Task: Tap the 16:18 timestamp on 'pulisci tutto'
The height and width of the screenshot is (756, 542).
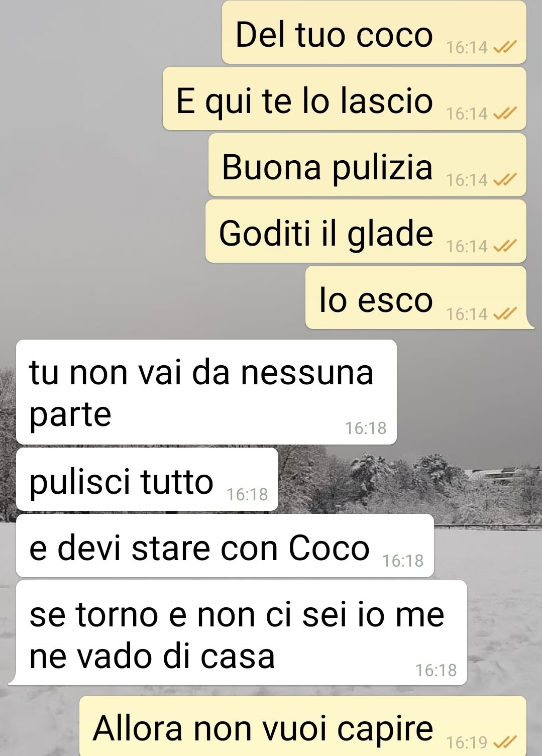Action: 247,495
